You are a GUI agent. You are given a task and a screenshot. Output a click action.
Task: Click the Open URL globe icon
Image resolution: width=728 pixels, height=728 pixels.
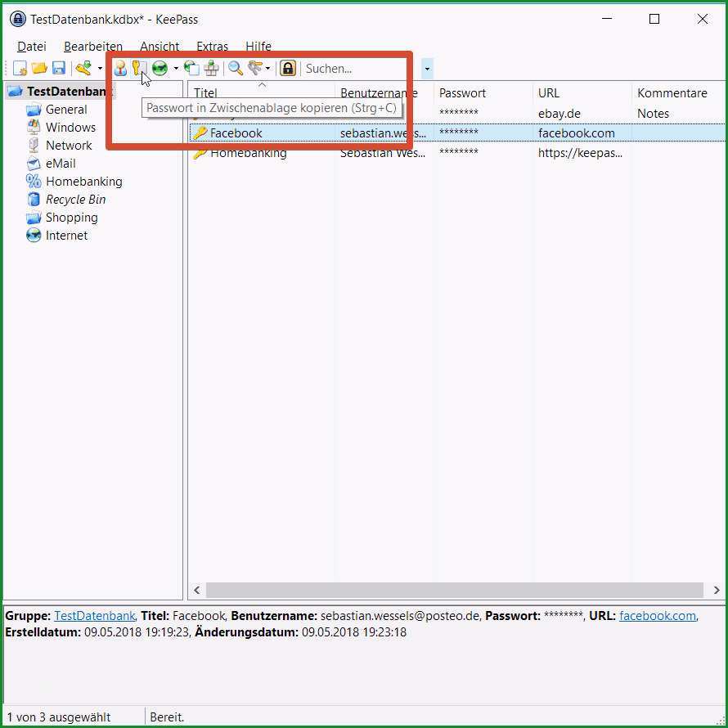click(160, 68)
